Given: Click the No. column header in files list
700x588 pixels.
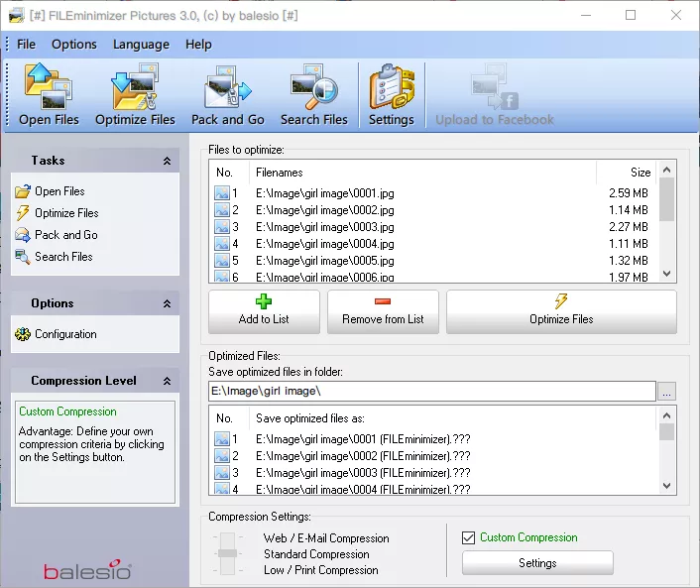Looking at the screenshot, I should [x=229, y=173].
